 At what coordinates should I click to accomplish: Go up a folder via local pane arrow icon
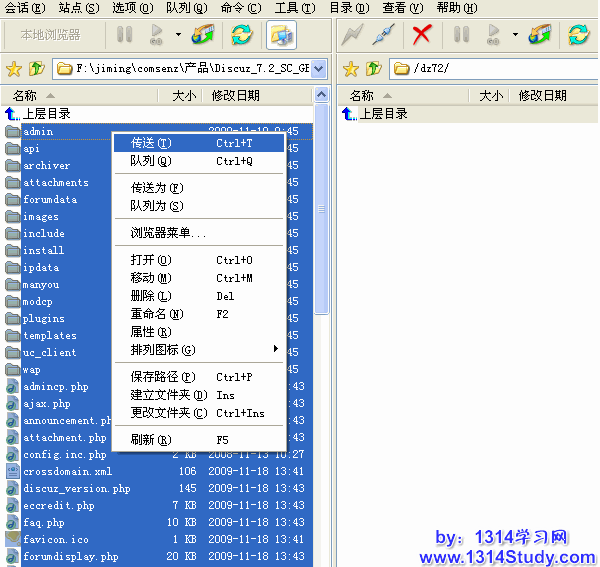pos(36,69)
